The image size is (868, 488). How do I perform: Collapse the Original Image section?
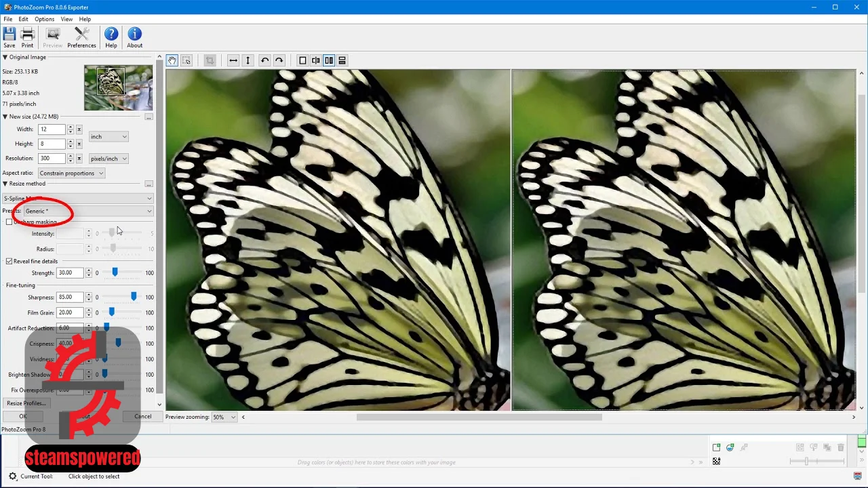5,57
